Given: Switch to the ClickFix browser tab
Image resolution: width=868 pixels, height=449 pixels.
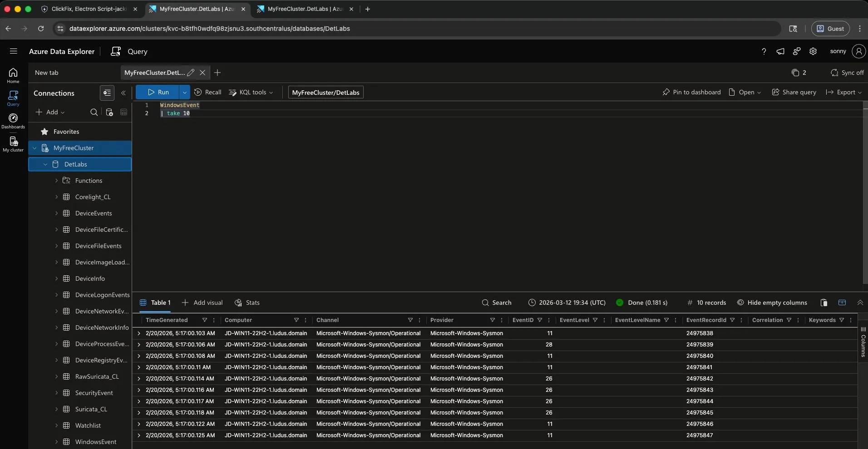Looking at the screenshot, I should pyautogui.click(x=89, y=9).
